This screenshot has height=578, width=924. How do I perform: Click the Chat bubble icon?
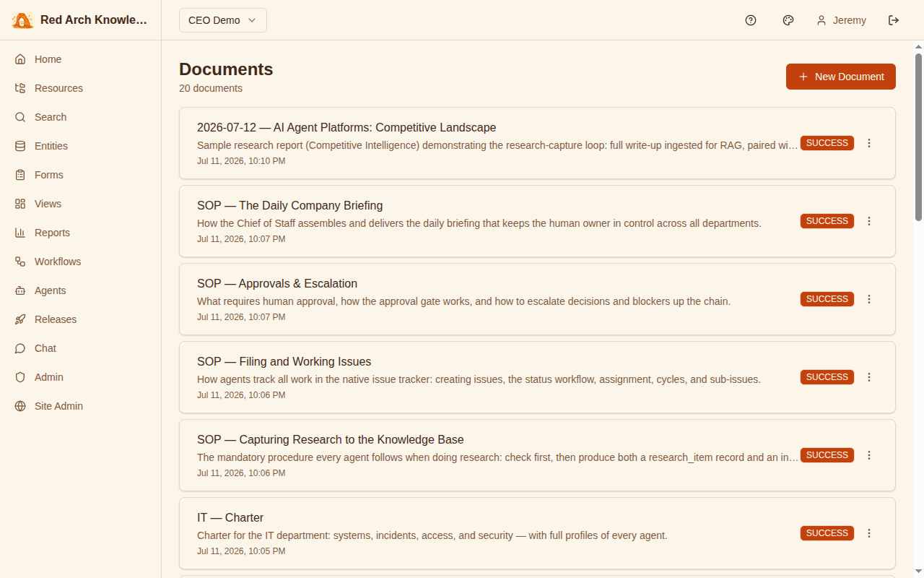click(20, 348)
